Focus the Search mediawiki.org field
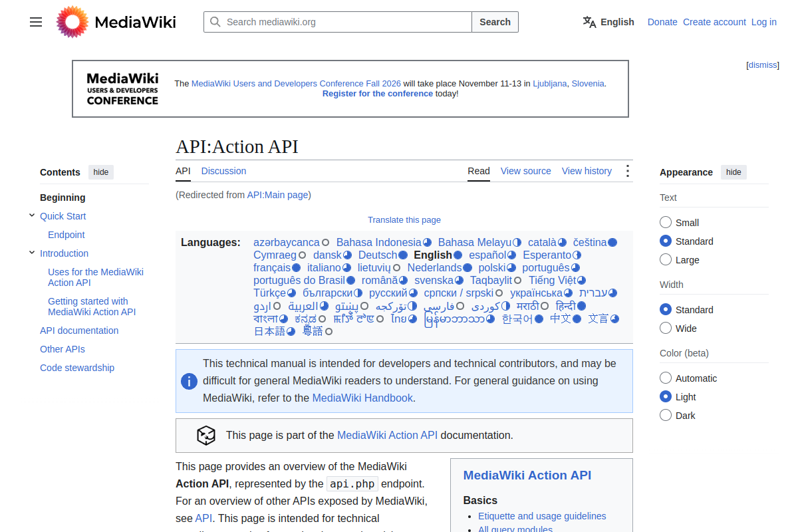The image size is (798, 532). [338, 22]
